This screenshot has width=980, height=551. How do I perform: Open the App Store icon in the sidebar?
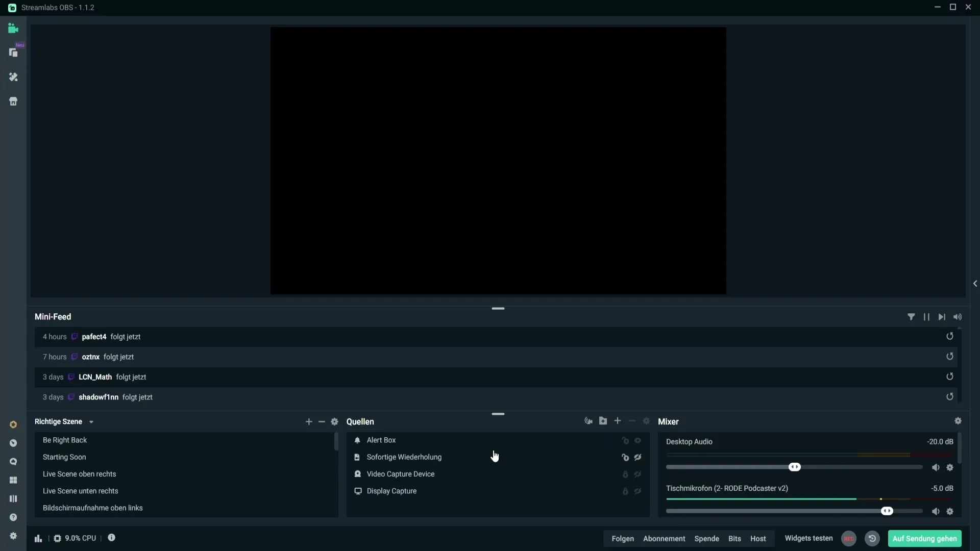tap(13, 102)
